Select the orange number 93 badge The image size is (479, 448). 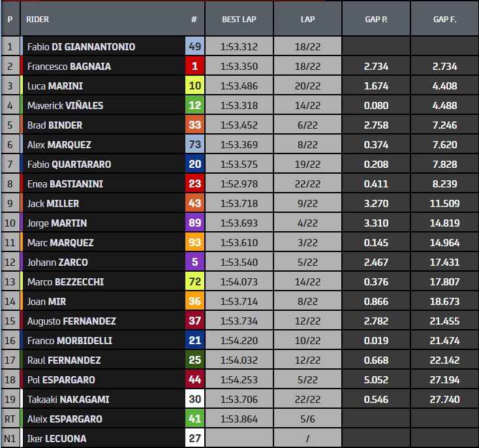[x=194, y=242]
